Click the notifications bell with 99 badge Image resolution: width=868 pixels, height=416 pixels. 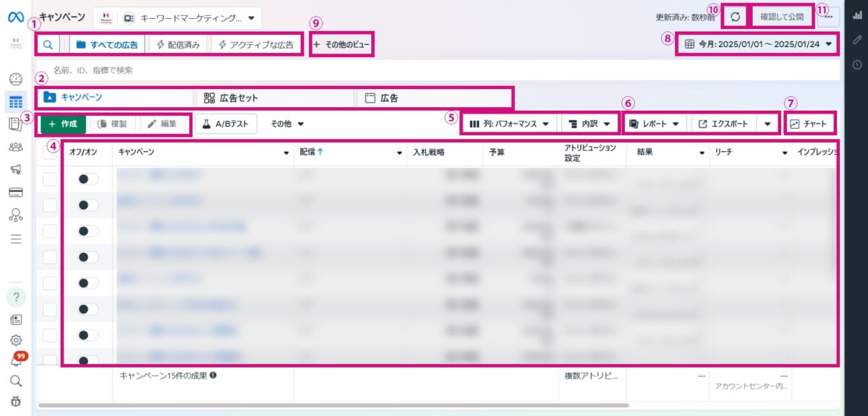[15, 360]
